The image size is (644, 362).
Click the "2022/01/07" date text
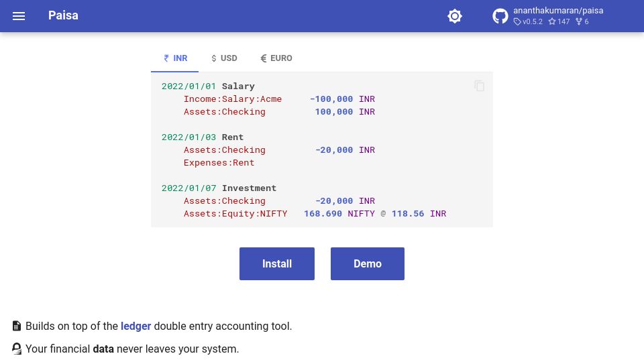[x=189, y=188]
